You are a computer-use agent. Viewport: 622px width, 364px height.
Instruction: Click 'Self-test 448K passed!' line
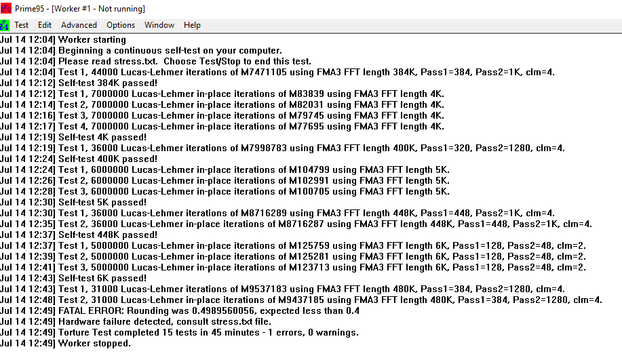(x=79, y=235)
